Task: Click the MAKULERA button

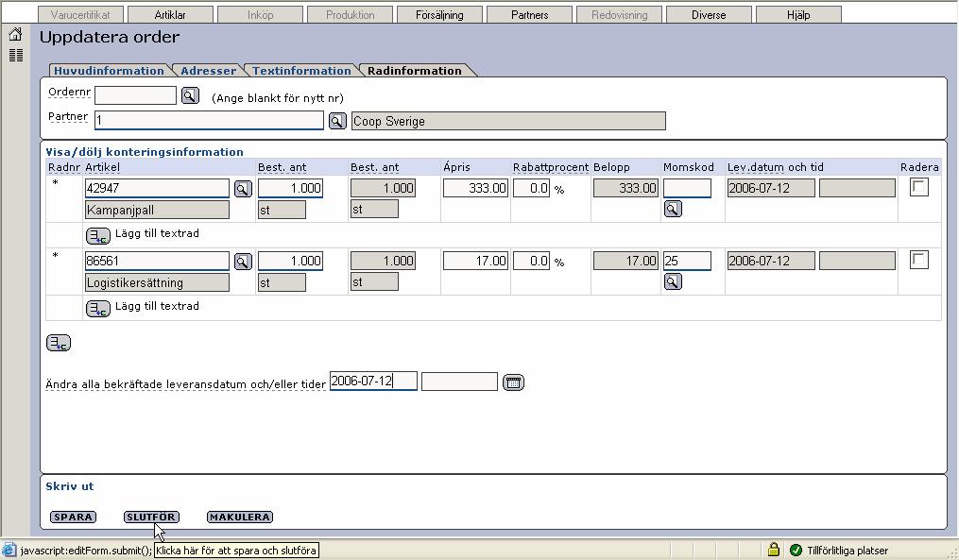Action: pyautogui.click(x=240, y=518)
